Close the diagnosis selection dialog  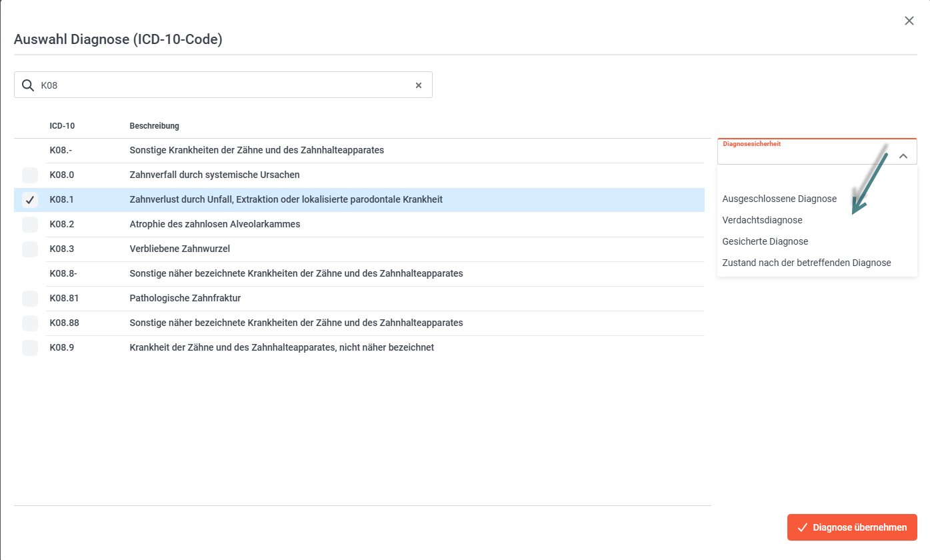tap(909, 21)
